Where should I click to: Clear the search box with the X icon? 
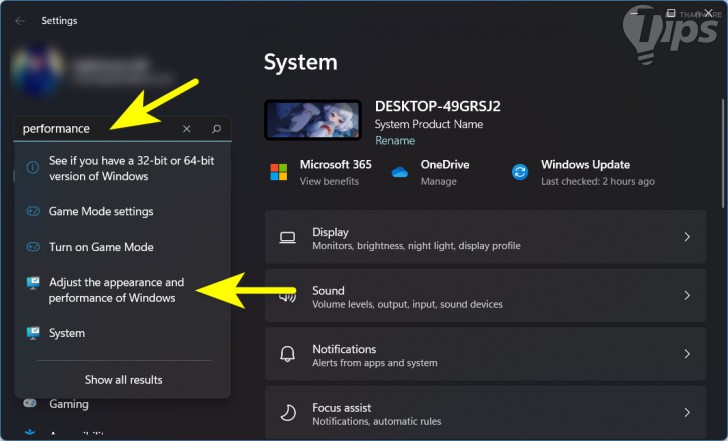point(187,129)
